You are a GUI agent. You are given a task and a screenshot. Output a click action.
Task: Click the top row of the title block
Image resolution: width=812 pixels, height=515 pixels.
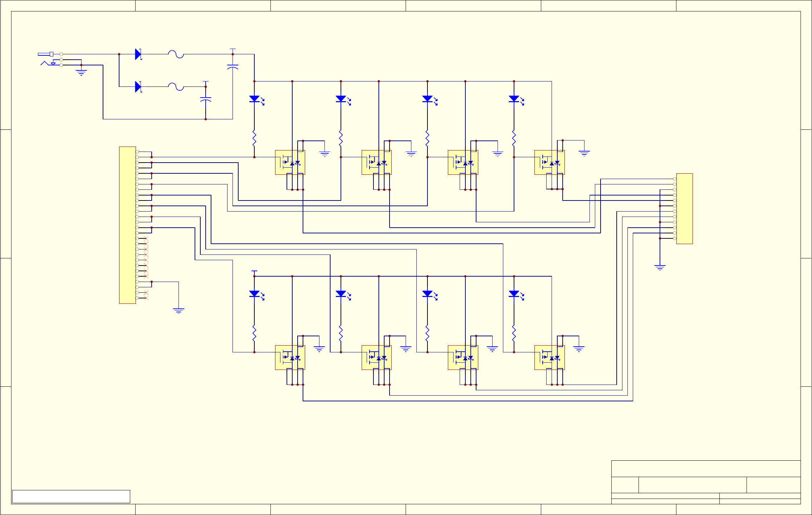[706, 469]
